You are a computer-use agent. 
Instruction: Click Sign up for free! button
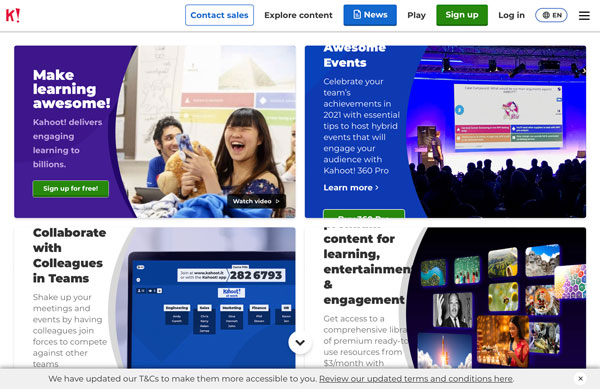[x=70, y=189]
